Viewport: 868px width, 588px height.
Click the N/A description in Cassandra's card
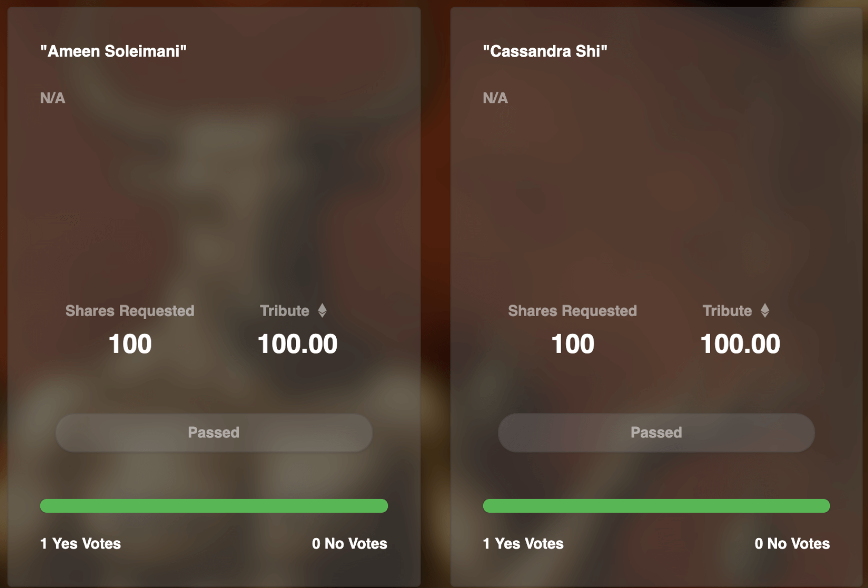coord(495,98)
